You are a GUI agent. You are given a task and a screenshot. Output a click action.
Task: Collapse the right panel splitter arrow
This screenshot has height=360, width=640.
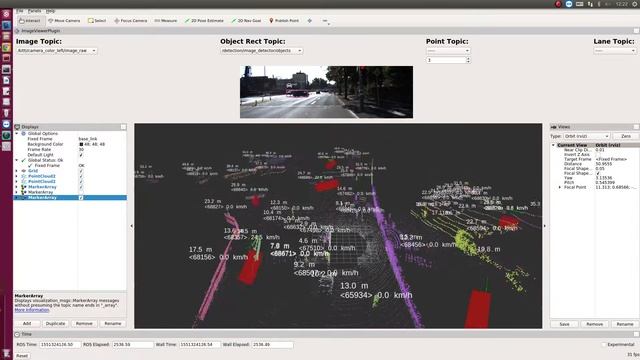coord(545,226)
